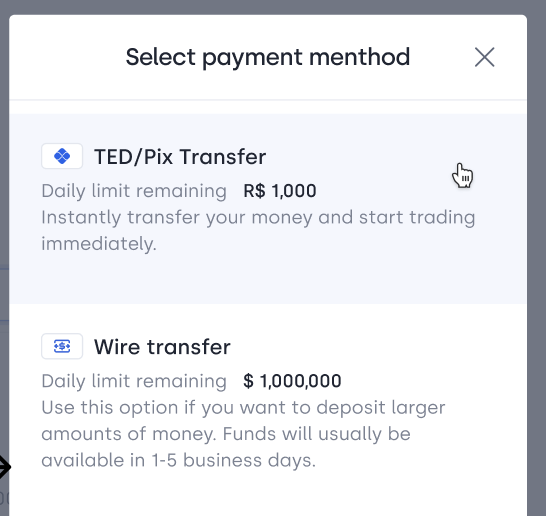Select the 'Instantly transfer your money' description

[258, 230]
